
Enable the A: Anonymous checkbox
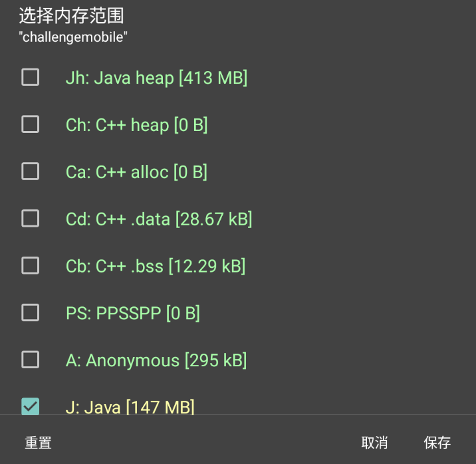coord(31,360)
